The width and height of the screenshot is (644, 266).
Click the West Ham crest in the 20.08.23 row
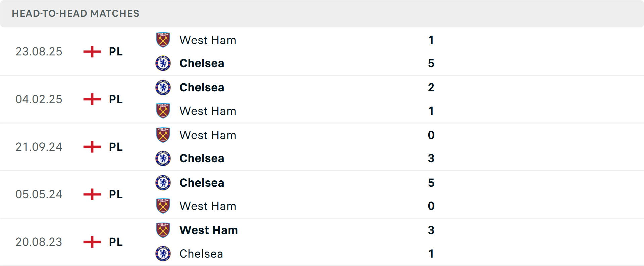(163, 230)
